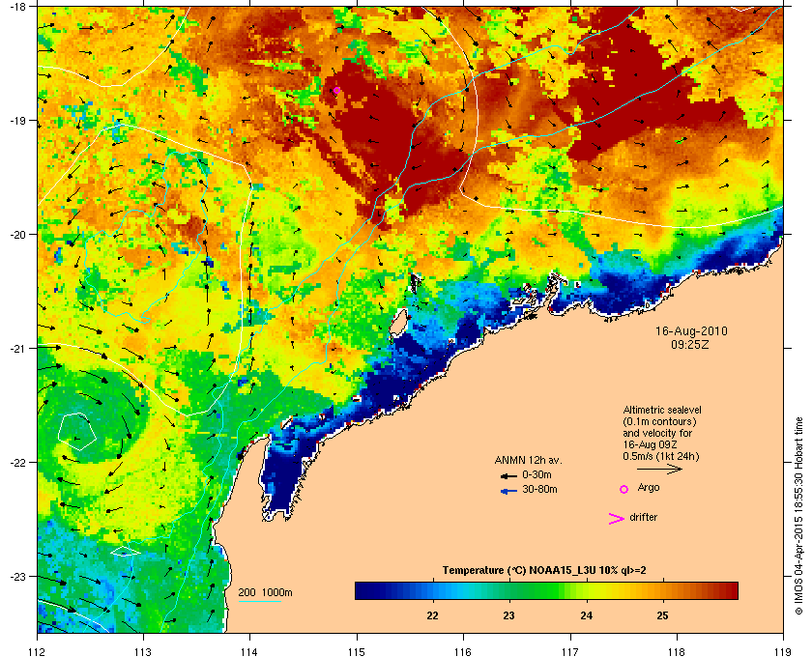The height and width of the screenshot is (657, 812).
Task: Click the longitude axis label 117
Action: (570, 652)
